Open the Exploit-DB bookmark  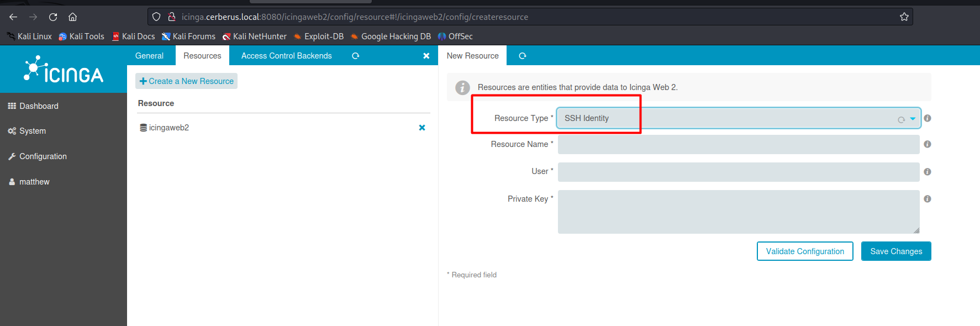[318, 36]
